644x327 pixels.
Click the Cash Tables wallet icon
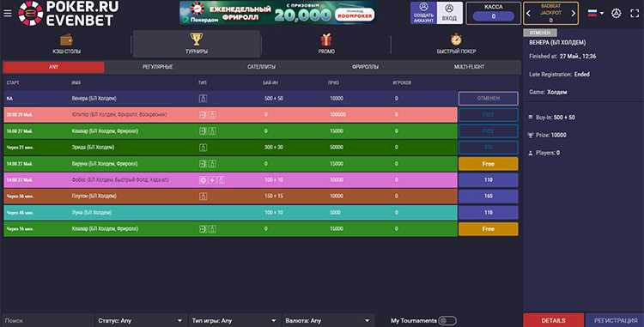point(66,39)
